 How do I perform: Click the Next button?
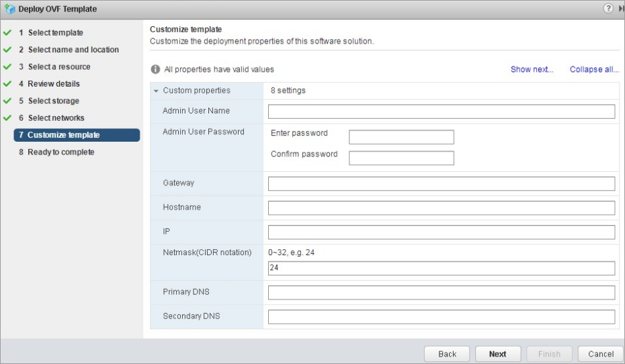point(498,354)
